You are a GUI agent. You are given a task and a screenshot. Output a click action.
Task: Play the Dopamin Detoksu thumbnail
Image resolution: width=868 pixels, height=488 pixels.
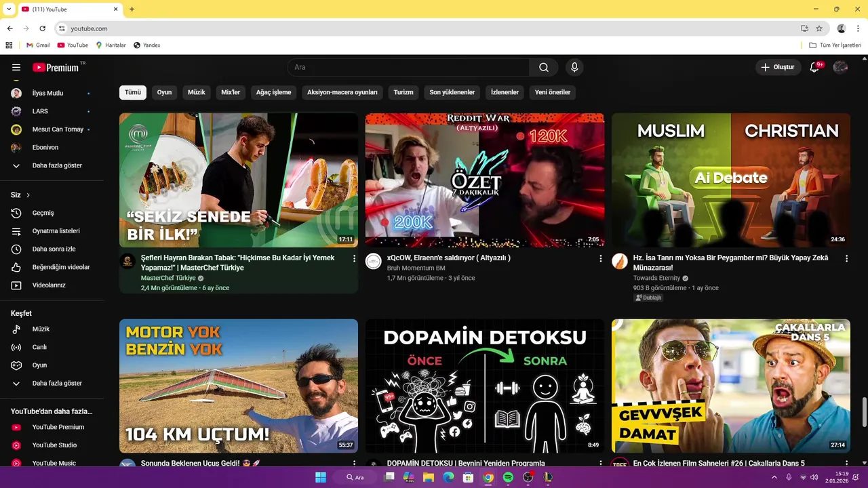point(485,386)
